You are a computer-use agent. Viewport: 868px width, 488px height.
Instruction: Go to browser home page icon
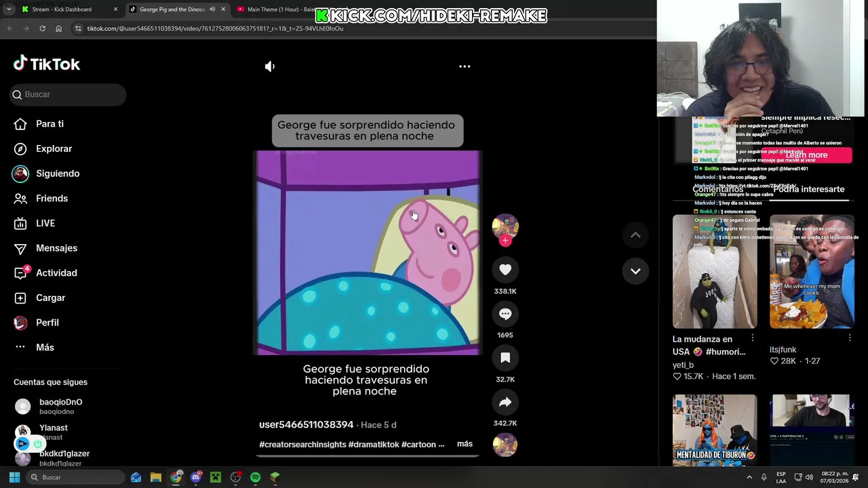click(58, 28)
